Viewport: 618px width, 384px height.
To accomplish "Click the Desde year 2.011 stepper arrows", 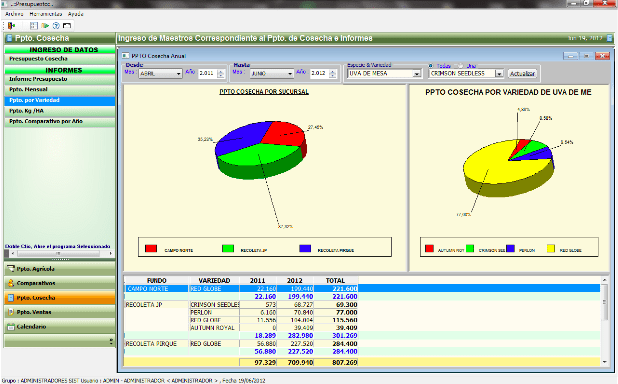I will coord(221,74).
